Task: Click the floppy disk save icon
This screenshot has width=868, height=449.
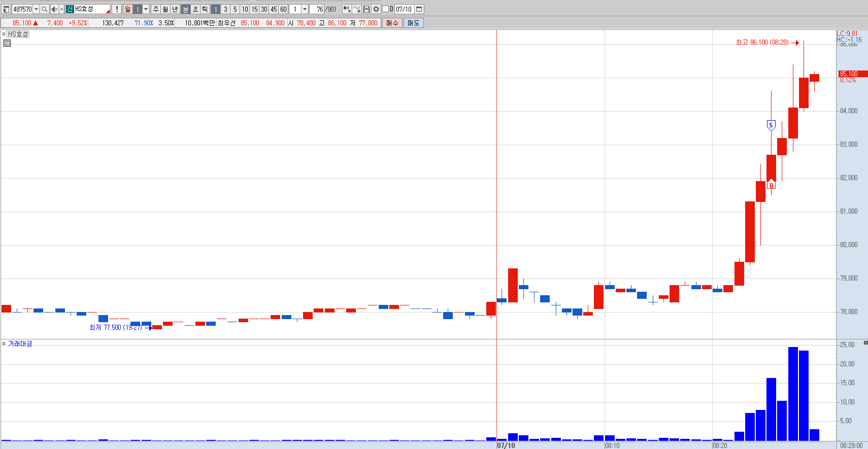Action: click(x=366, y=9)
